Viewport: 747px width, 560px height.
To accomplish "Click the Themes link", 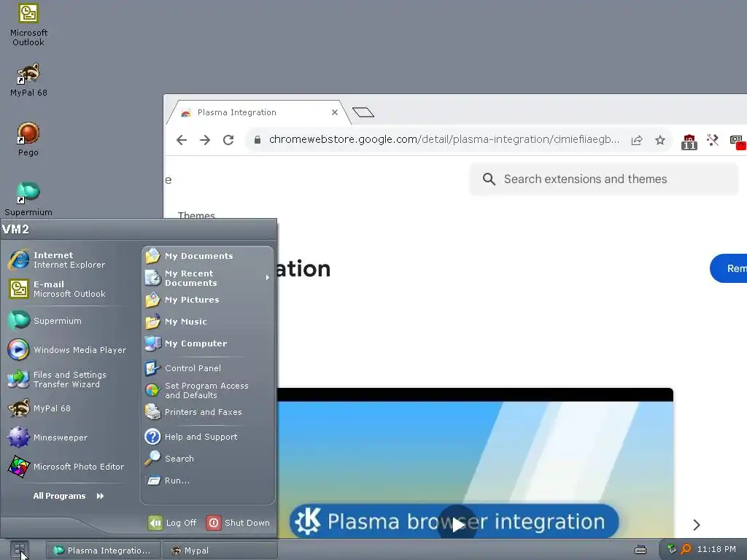I will point(196,215).
